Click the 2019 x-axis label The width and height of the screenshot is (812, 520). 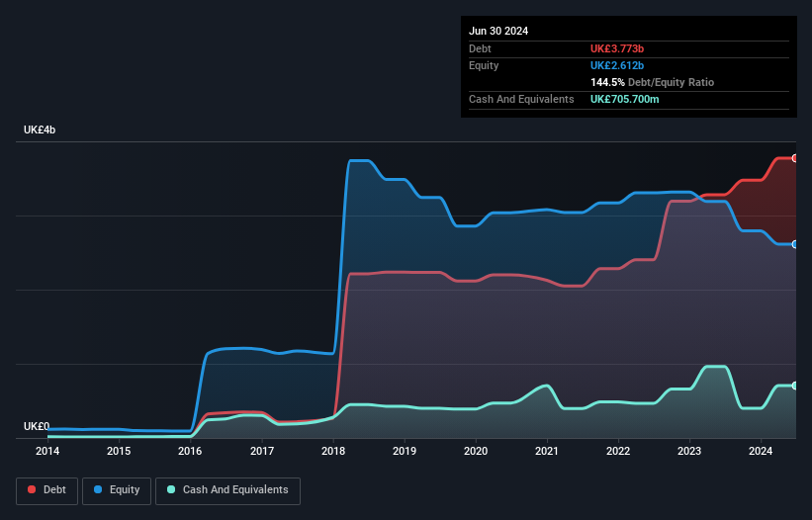coord(405,451)
